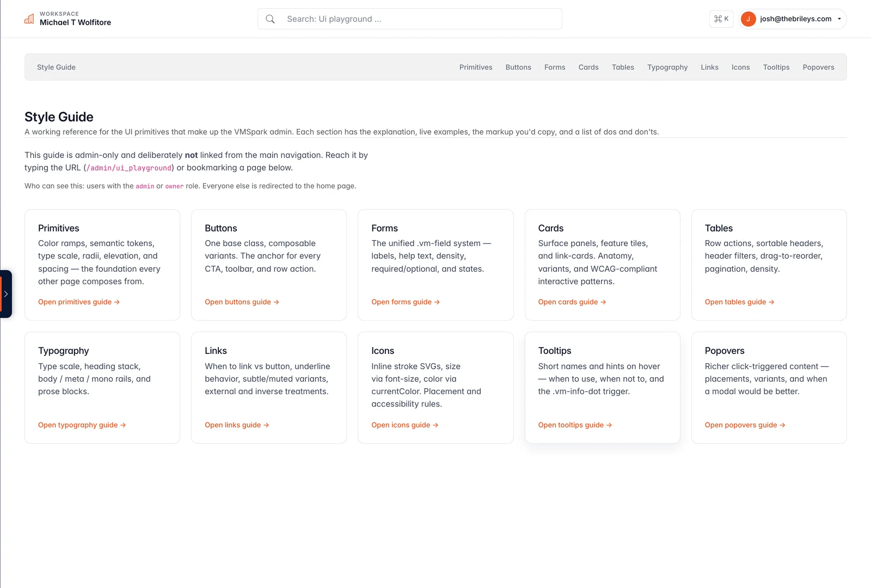Open forms guide link
Viewport: 871px width, 588px height.
click(x=406, y=302)
